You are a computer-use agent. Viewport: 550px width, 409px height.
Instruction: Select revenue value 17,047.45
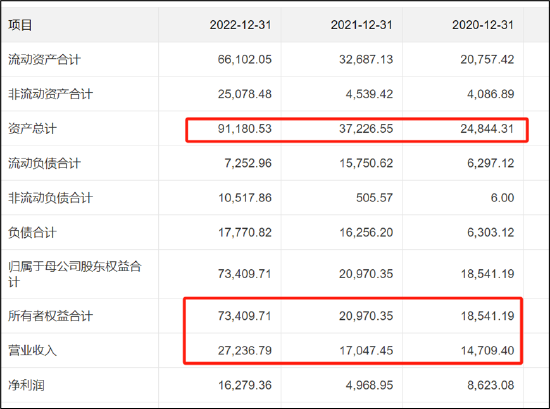pos(366,350)
